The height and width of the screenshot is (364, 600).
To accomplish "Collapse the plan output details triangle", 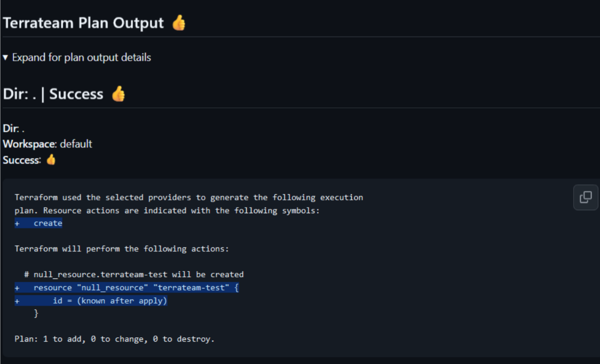I will 6,57.
